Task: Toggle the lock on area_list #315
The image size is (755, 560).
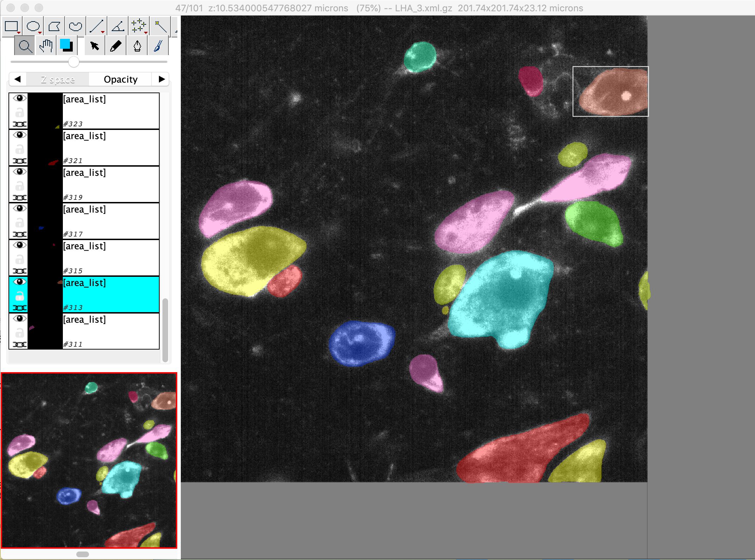Action: pos(20,259)
